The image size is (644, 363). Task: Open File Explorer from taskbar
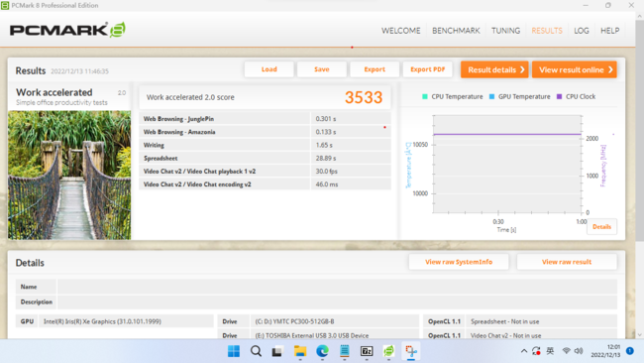point(300,351)
